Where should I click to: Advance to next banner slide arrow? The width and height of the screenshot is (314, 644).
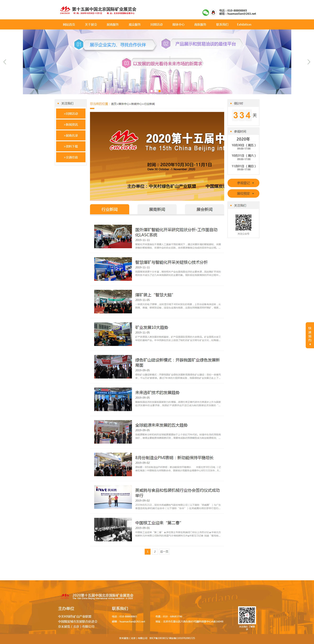(x=309, y=62)
